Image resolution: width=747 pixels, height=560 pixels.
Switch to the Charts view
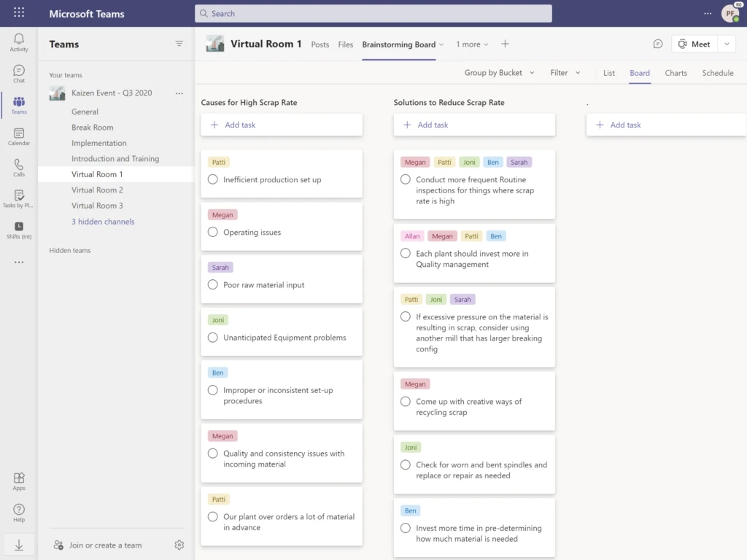676,73
